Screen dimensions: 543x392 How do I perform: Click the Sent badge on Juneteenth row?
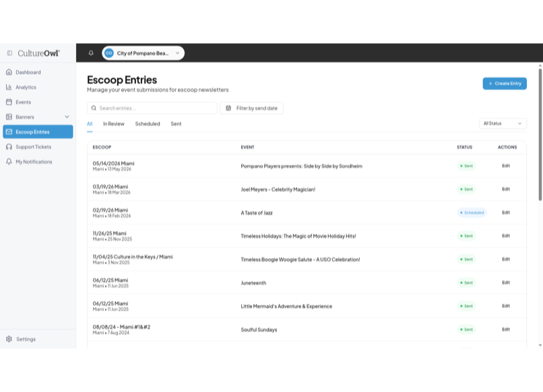click(466, 283)
